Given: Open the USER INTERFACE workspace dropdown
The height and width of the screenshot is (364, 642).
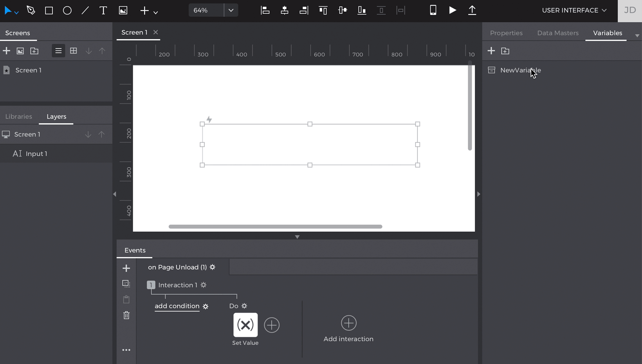Looking at the screenshot, I should 574,10.
